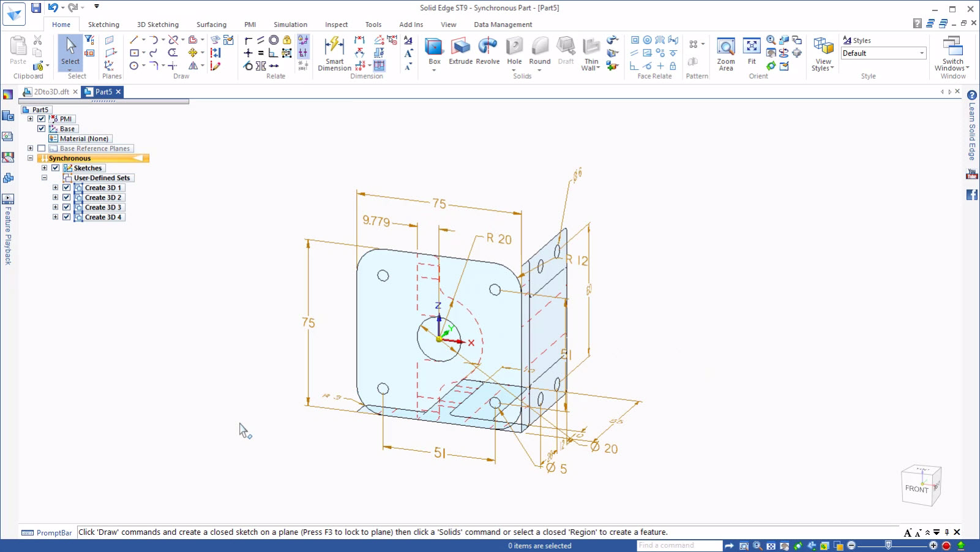Screen dimensions: 980x552
Task: Select the Revolve tool
Action: 488,52
